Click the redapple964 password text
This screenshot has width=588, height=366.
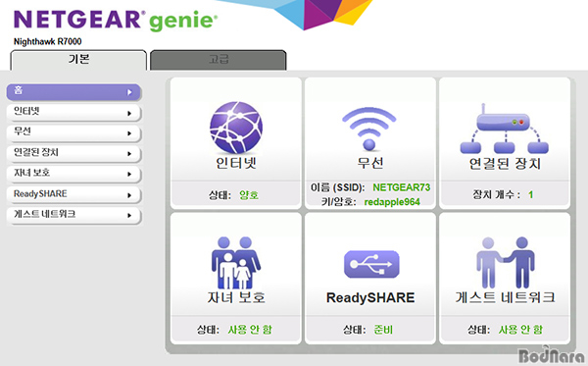[392, 202]
